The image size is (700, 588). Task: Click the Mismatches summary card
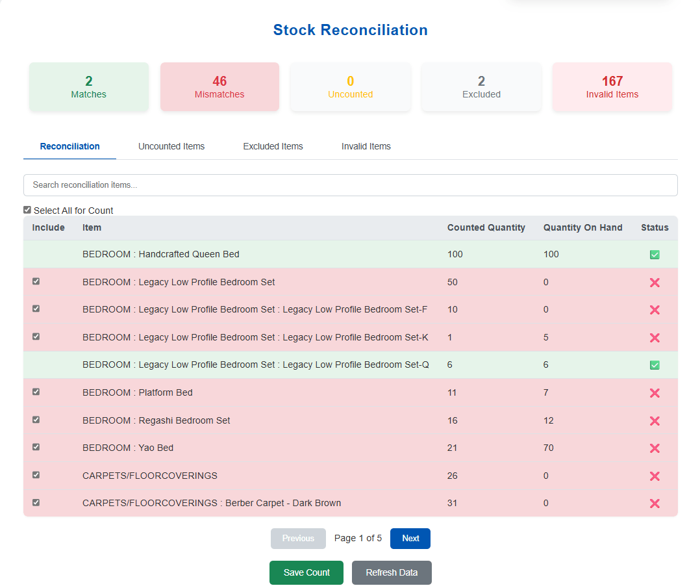click(219, 87)
